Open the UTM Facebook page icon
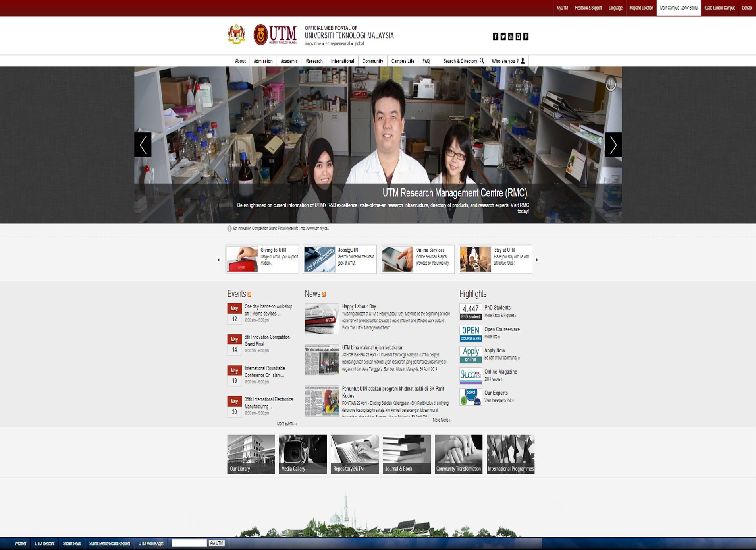 click(495, 37)
